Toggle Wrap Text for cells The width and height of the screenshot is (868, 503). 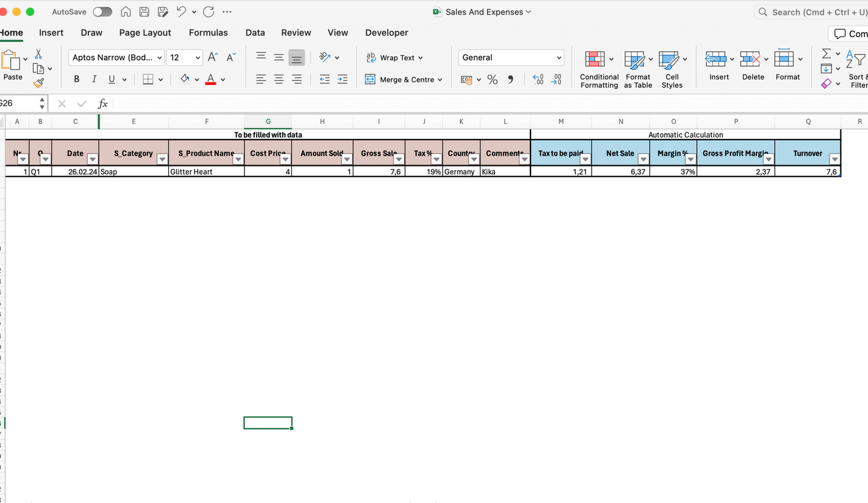(x=394, y=58)
